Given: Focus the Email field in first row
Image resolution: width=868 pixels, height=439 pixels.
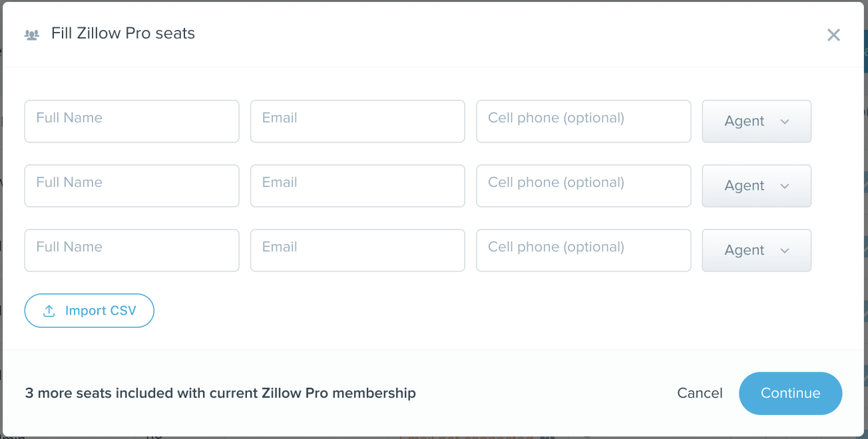Looking at the screenshot, I should click(357, 121).
